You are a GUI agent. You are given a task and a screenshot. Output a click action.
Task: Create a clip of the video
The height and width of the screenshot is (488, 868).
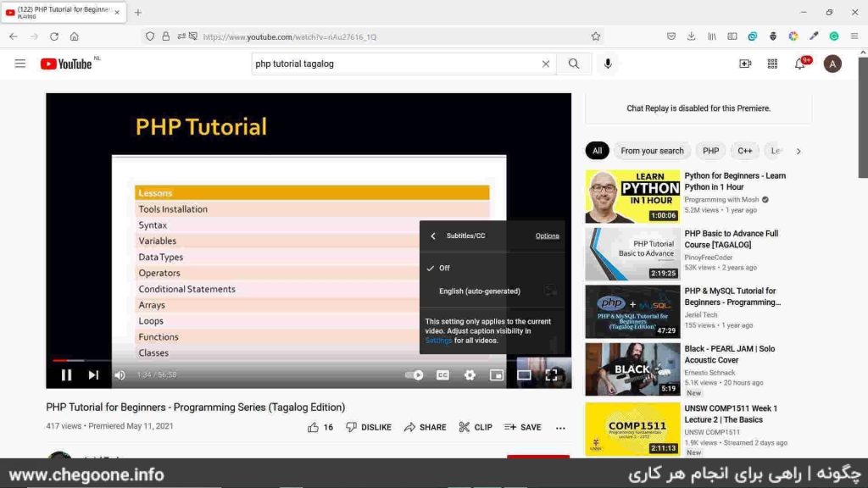[476, 427]
